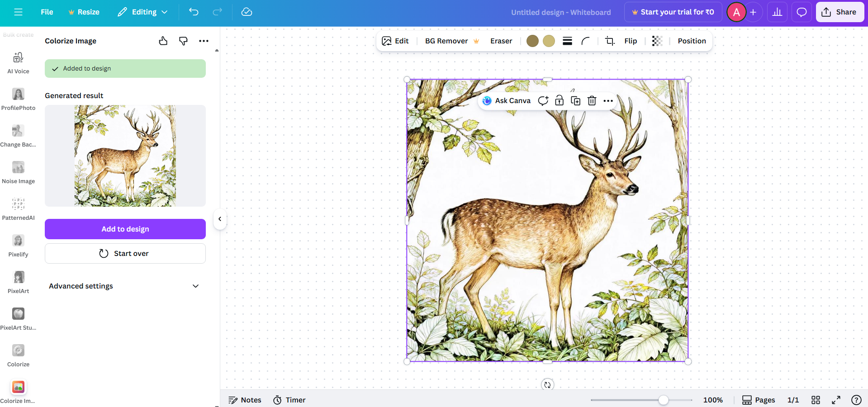The width and height of the screenshot is (868, 407).
Task: Click the thumbs up icon for Colorize Image
Action: (163, 41)
